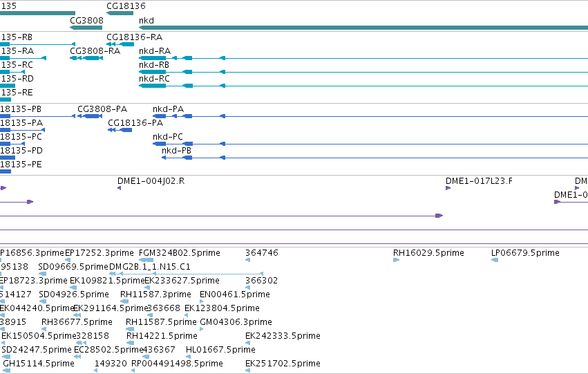The width and height of the screenshot is (588, 374).
Task: Select the RH16029.5prime EST label
Action: pos(428,253)
